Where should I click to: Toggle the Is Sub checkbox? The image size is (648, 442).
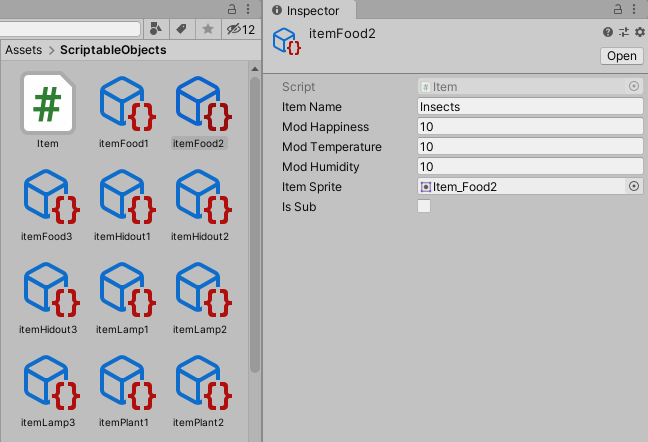pos(424,206)
